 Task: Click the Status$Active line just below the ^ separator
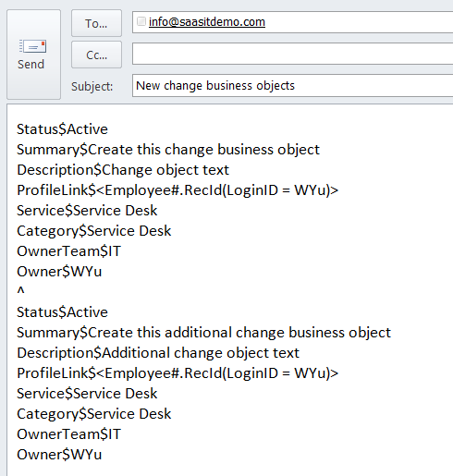[62, 312]
